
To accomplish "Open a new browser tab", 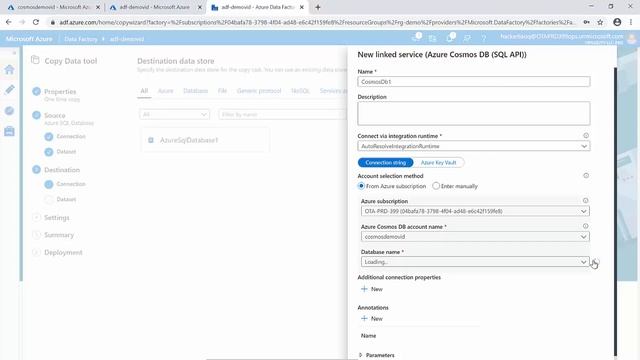I will coord(318,7).
